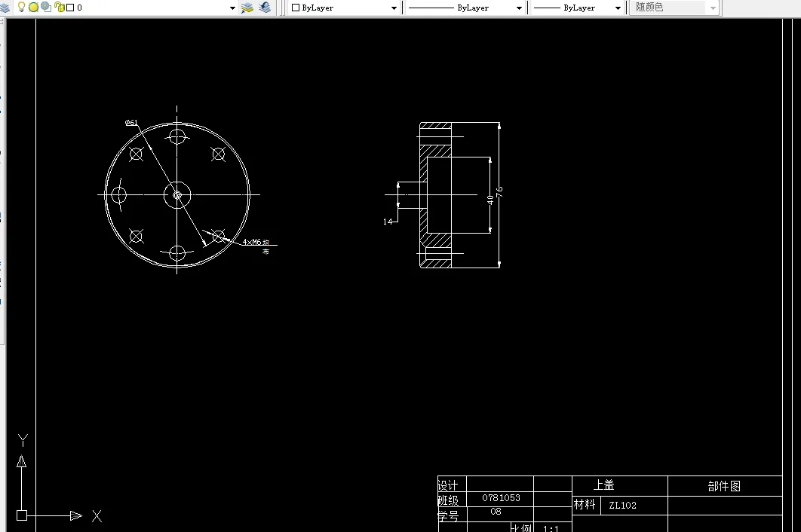This screenshot has width=801, height=532.
Task: Toggle layer 0 viewport freeze icon
Action: click(x=47, y=7)
